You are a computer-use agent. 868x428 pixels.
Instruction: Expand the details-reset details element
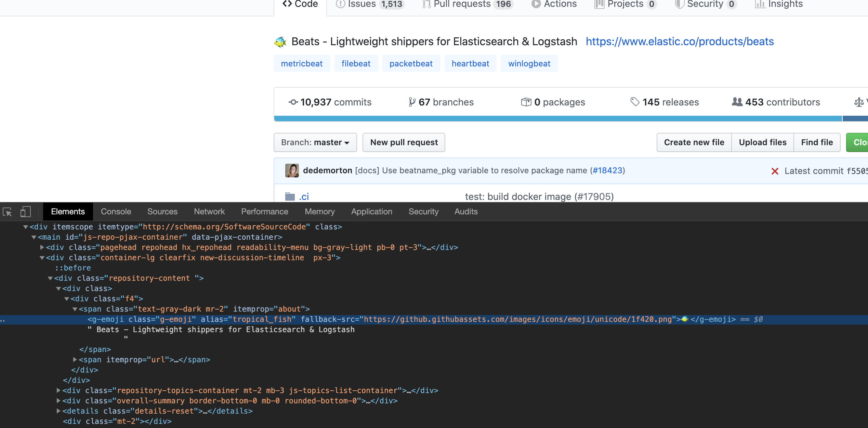click(59, 411)
